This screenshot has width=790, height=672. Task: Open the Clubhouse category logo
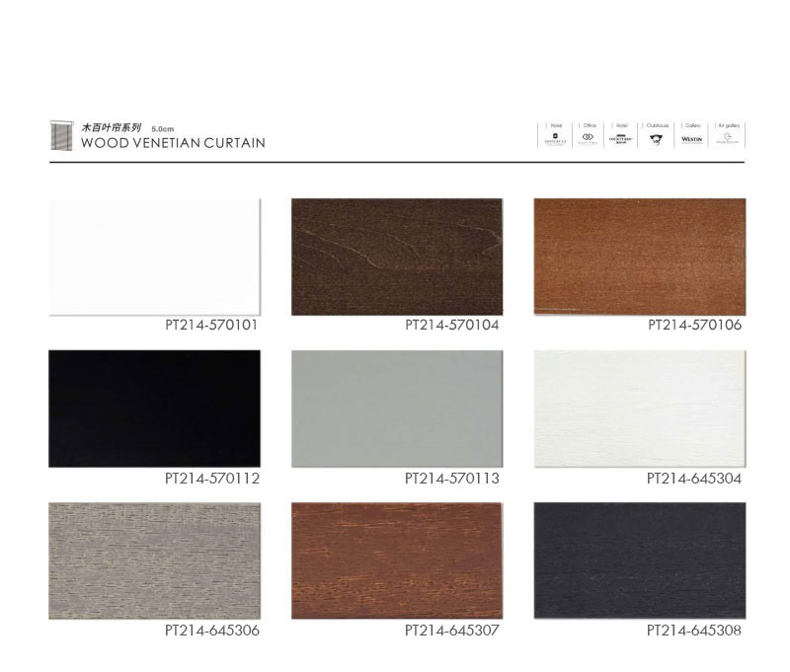pos(657,139)
